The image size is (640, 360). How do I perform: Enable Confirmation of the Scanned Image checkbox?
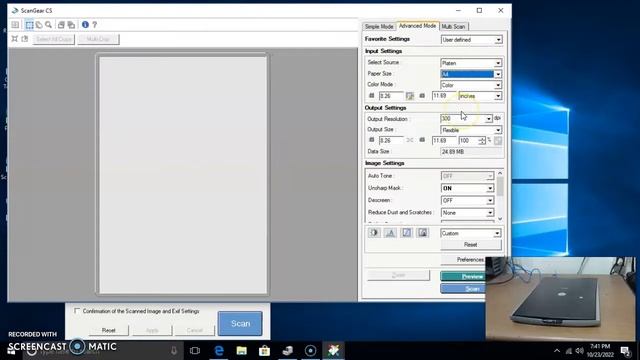pyautogui.click(x=77, y=311)
